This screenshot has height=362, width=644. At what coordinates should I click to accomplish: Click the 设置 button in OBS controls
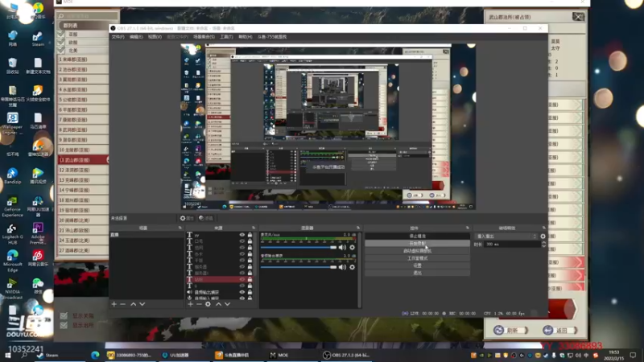(x=417, y=265)
